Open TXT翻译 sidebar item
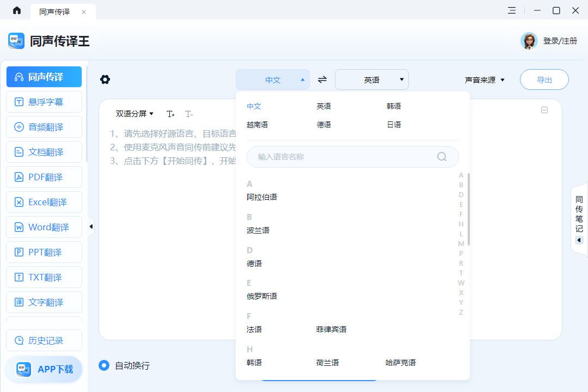588x392 pixels. [x=44, y=277]
